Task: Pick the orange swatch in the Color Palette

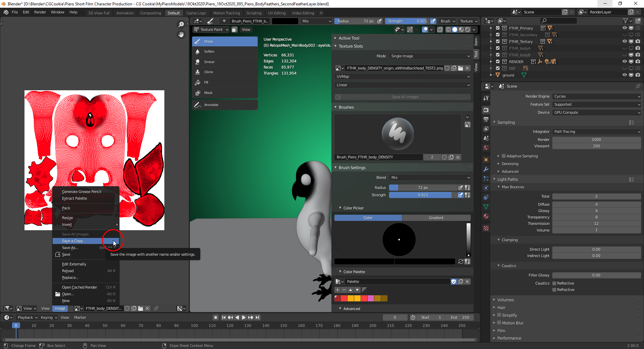Action: (x=350, y=298)
